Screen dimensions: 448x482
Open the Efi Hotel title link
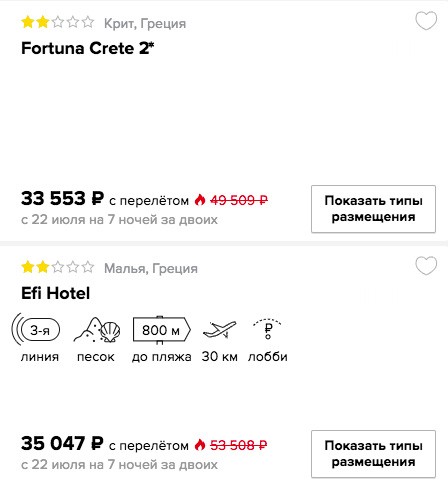point(56,293)
